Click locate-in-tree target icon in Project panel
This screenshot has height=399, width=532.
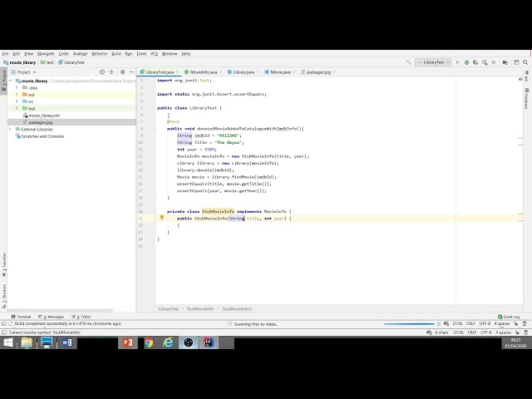(x=102, y=72)
